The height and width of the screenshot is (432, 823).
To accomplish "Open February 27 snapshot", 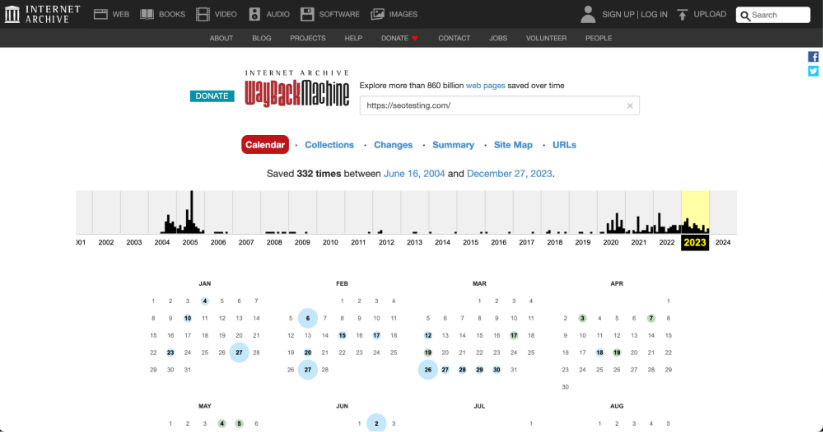I will pyautogui.click(x=308, y=370).
